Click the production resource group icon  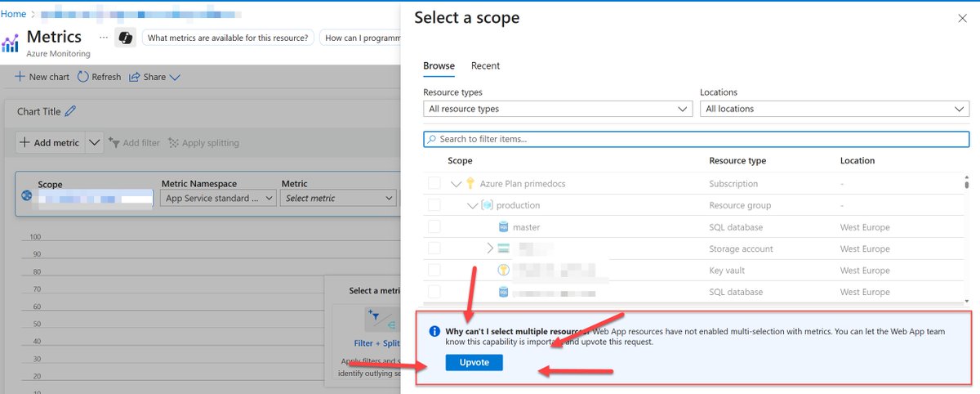pyautogui.click(x=488, y=205)
